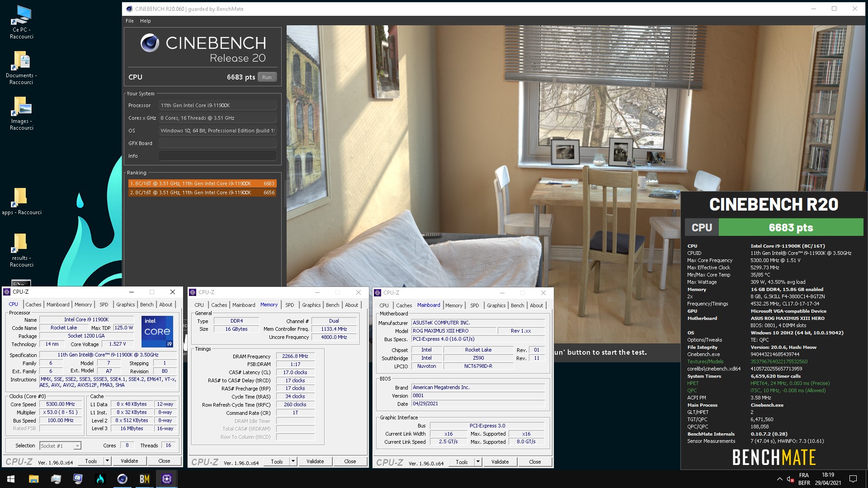This screenshot has width=868, height=488.
Task: Click the muted volume tray icon
Action: coord(790,479)
